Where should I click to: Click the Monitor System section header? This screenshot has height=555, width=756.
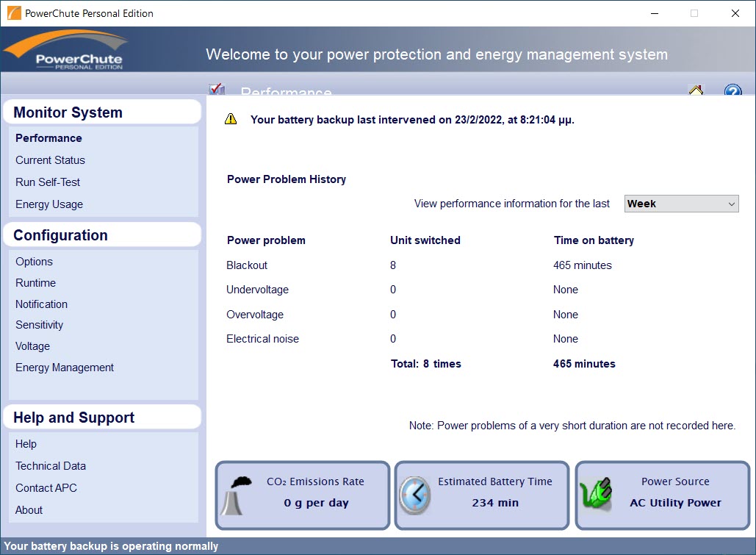[x=101, y=112]
